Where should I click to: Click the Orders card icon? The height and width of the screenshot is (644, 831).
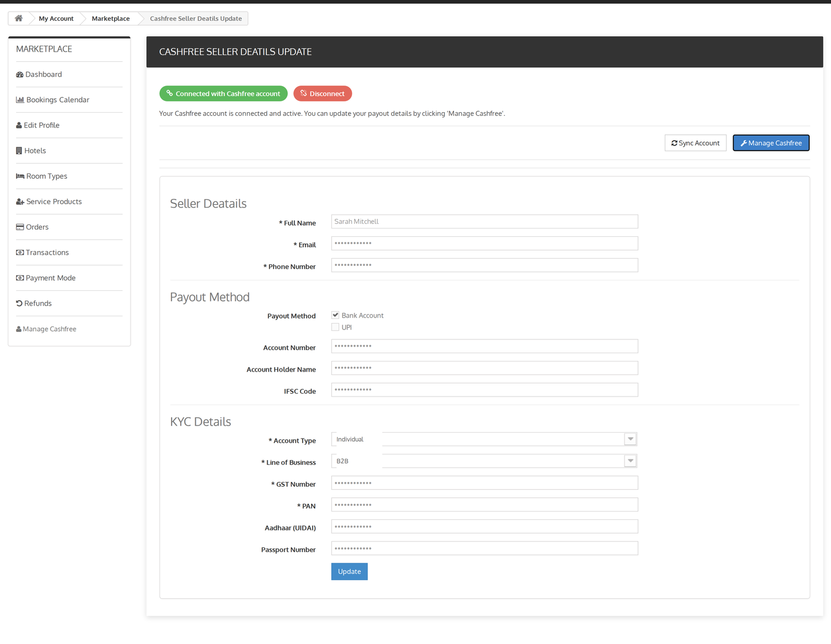[20, 227]
